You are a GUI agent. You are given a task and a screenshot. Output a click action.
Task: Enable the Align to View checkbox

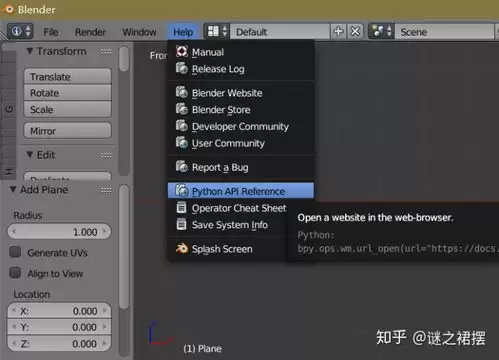(15, 273)
